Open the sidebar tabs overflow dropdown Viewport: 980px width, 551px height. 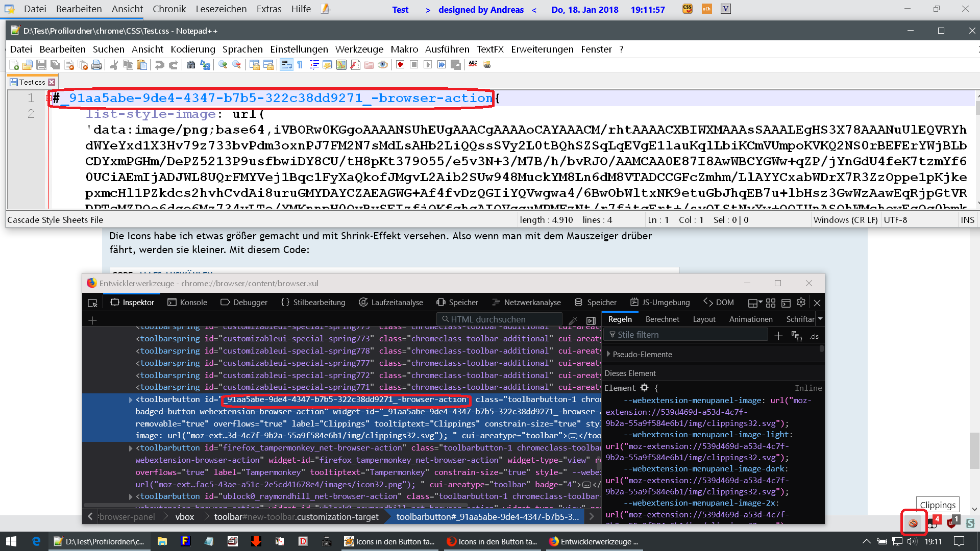coord(820,319)
